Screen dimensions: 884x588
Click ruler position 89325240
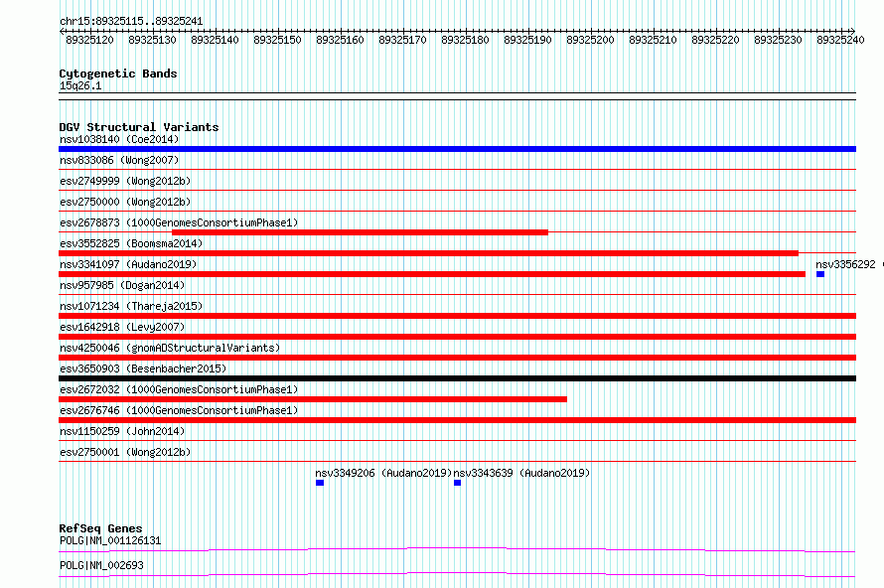[x=840, y=40]
